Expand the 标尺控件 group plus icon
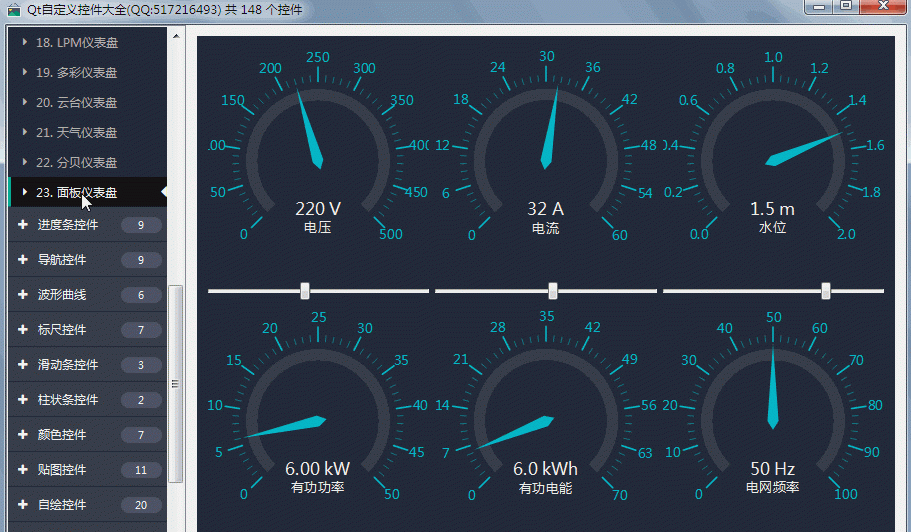Image resolution: width=911 pixels, height=532 pixels. [x=23, y=329]
